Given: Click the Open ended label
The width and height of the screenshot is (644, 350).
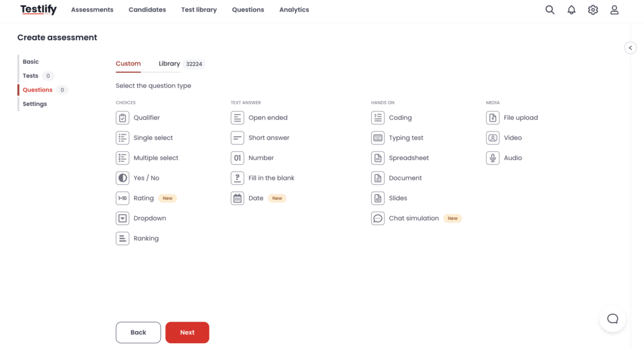Looking at the screenshot, I should (268, 118).
